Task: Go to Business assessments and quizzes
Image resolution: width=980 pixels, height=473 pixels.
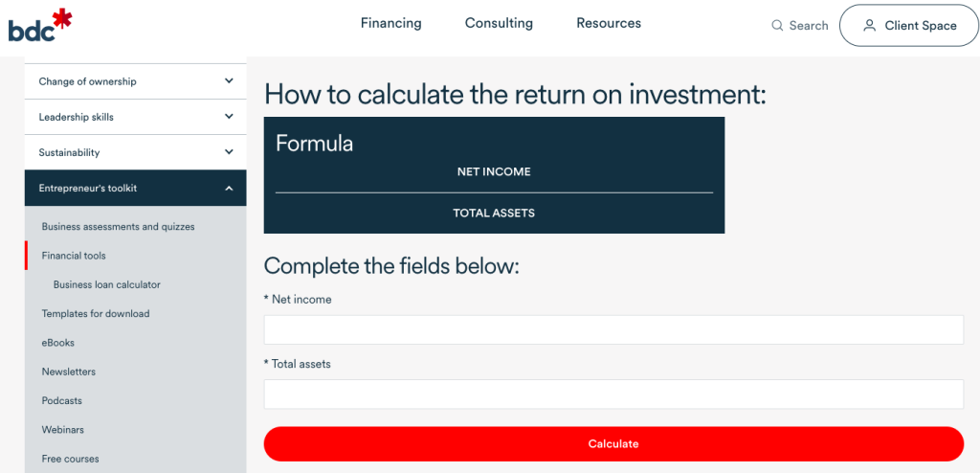Action: (x=118, y=227)
